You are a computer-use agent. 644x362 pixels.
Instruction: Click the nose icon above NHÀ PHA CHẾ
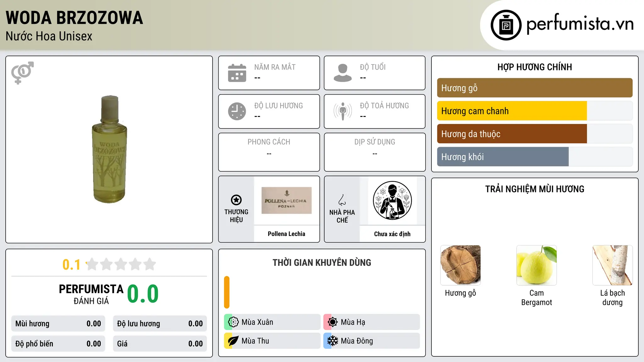pos(342,200)
